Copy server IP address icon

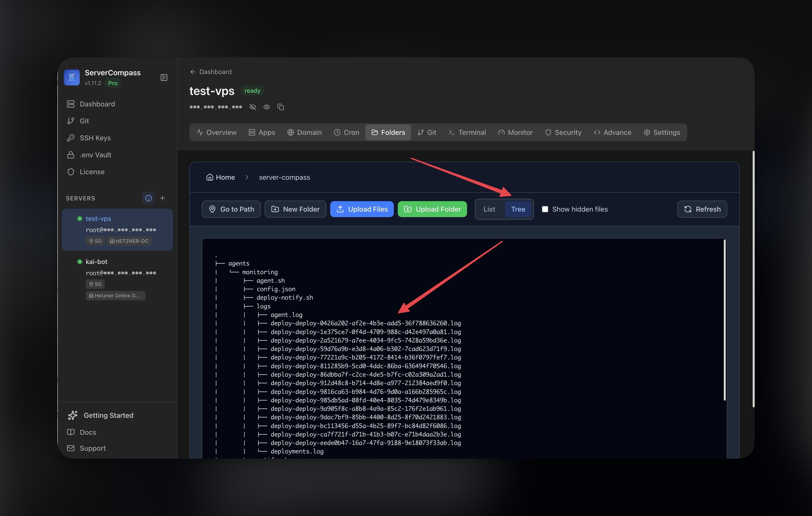click(x=281, y=107)
